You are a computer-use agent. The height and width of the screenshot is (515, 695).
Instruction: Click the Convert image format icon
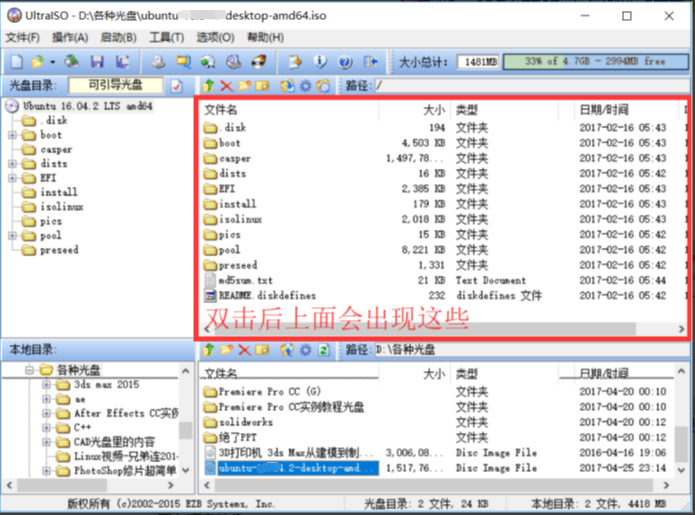pyautogui.click(x=183, y=62)
